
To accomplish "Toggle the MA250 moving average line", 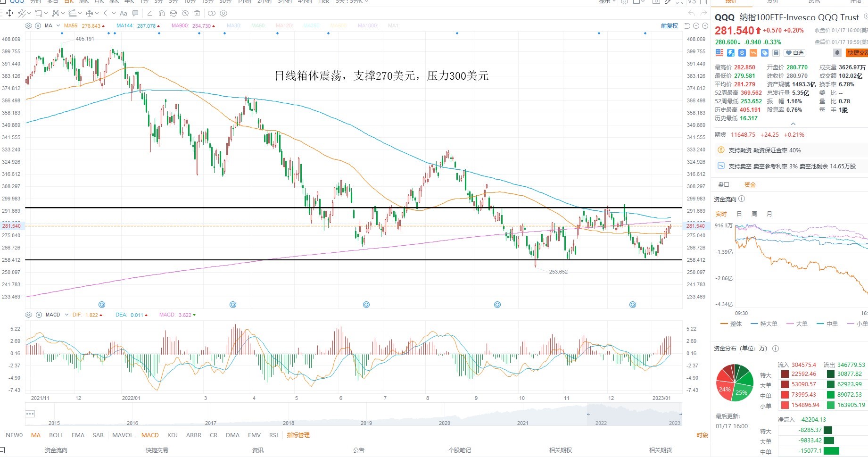I will (311, 25).
